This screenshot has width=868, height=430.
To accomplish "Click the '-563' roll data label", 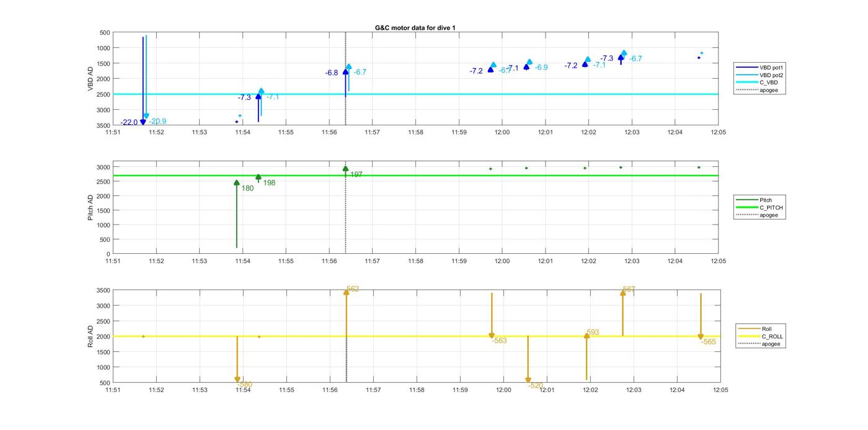I will [499, 341].
